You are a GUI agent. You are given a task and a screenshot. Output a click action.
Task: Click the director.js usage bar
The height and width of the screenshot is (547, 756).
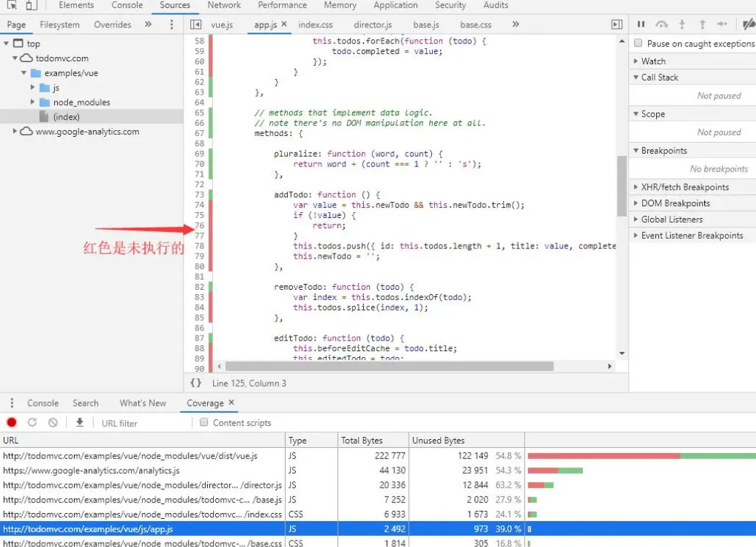coord(541,485)
